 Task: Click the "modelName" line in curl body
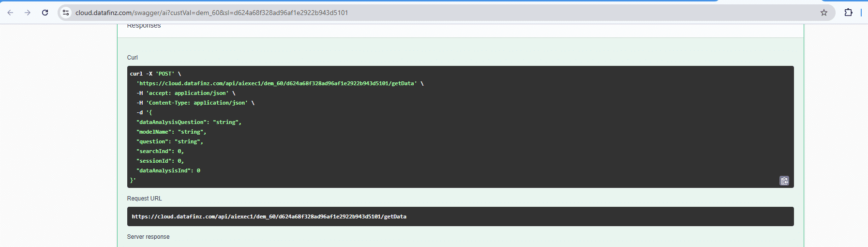click(171, 132)
